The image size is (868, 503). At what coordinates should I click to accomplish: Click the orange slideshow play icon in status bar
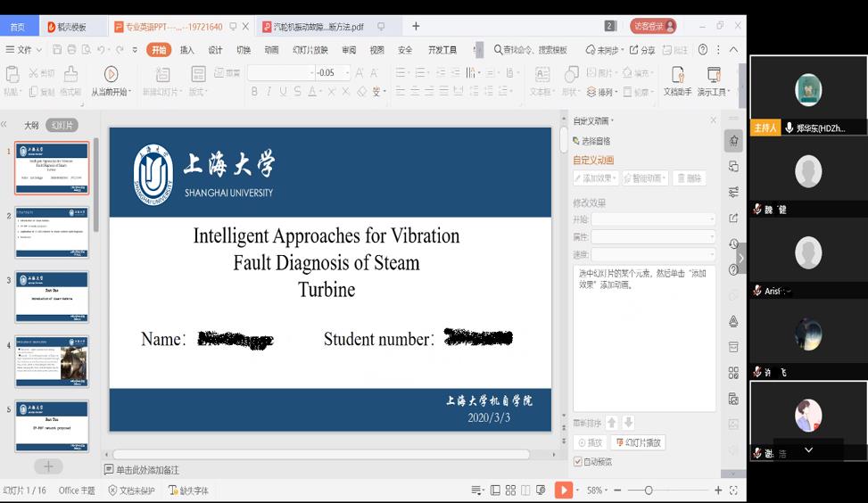coord(563,490)
